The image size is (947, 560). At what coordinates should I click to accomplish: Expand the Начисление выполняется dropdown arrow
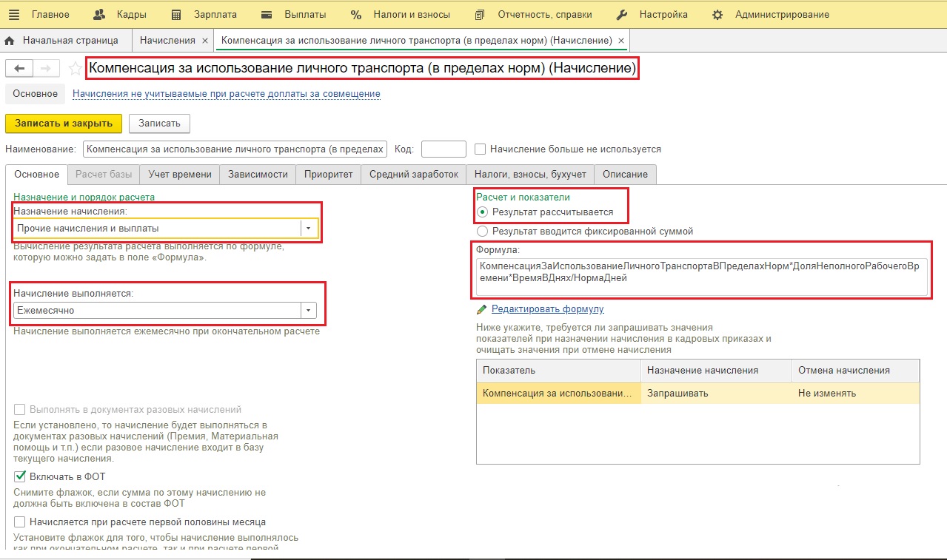click(x=309, y=311)
